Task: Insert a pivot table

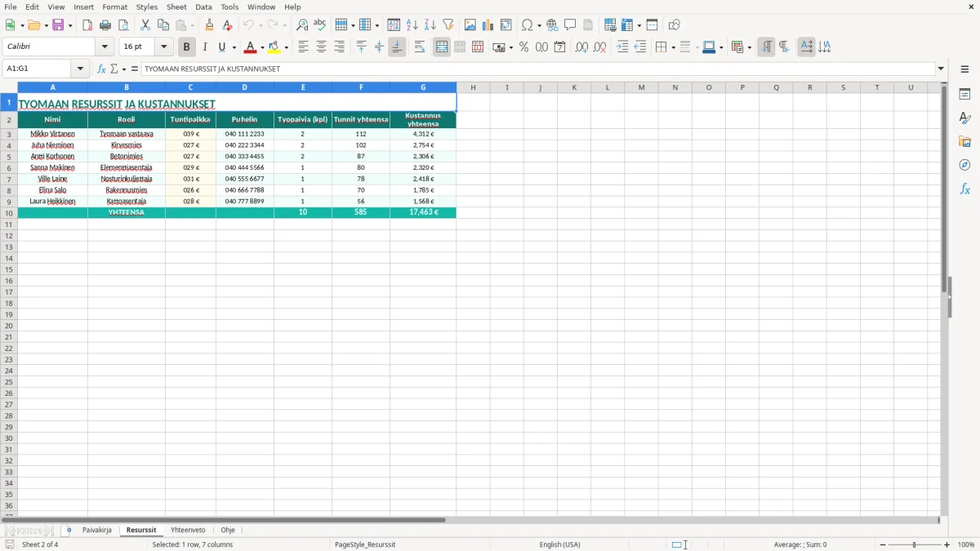Action: pyautogui.click(x=506, y=25)
